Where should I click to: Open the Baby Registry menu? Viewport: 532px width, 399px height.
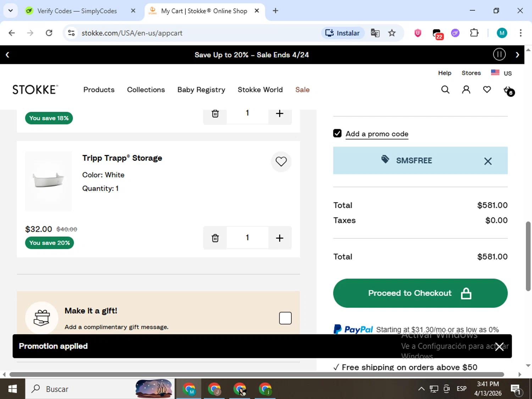pos(201,90)
